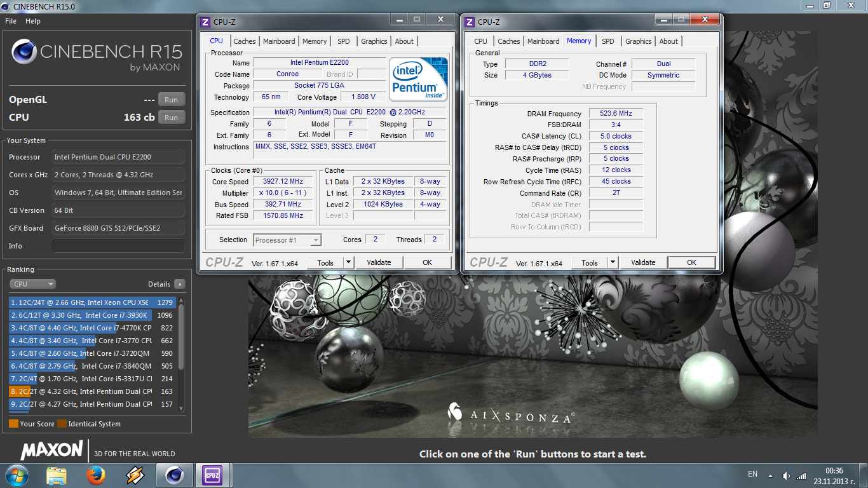Show hidden tray icons arrow
Viewport: 868px width, 488px height.
click(770, 475)
